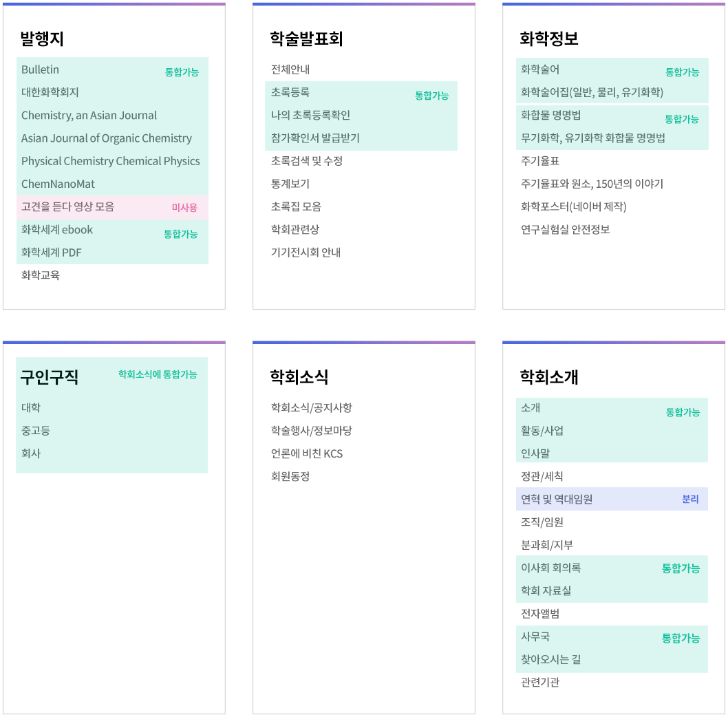Click the 학회소식에 통합가능 label
This screenshot has width=728, height=717.
pyautogui.click(x=158, y=374)
